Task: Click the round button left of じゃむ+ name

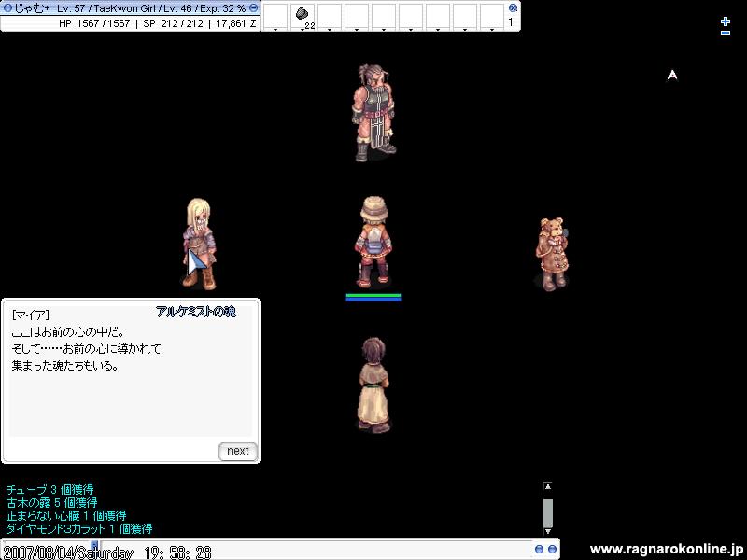Action: pyautogui.click(x=7, y=8)
